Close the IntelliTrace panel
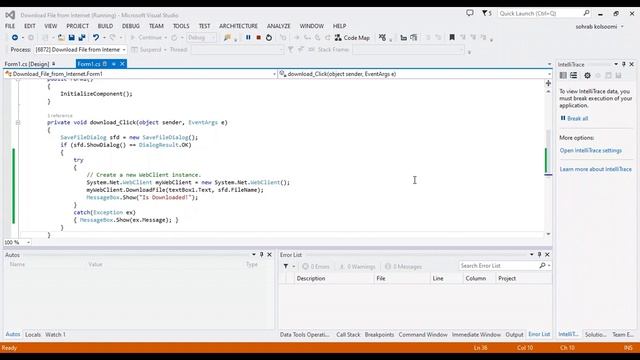 [631, 64]
